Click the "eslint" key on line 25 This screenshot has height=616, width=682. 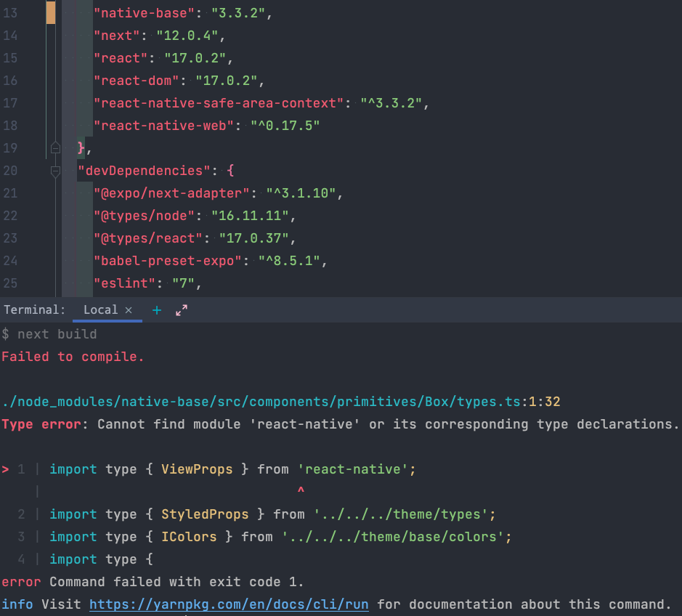tap(124, 283)
